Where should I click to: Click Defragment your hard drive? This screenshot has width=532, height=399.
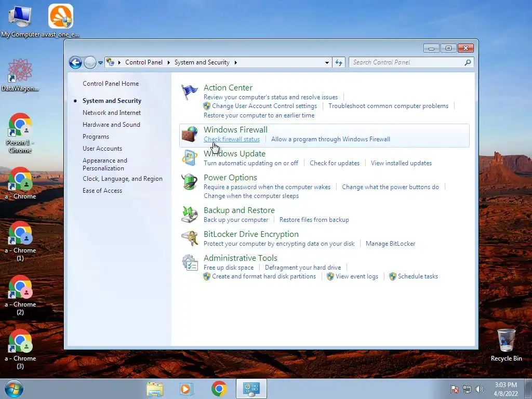pos(303,268)
